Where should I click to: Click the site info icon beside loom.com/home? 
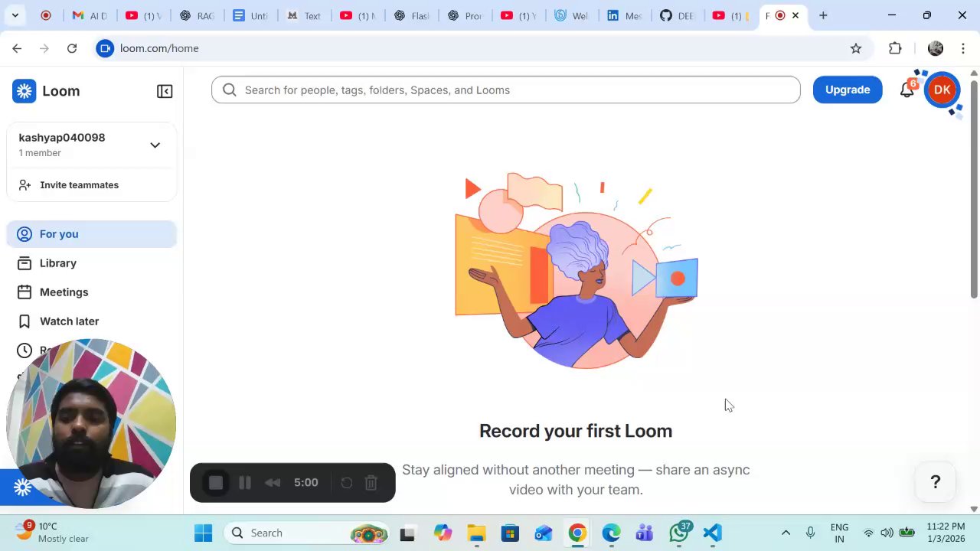pos(105,48)
